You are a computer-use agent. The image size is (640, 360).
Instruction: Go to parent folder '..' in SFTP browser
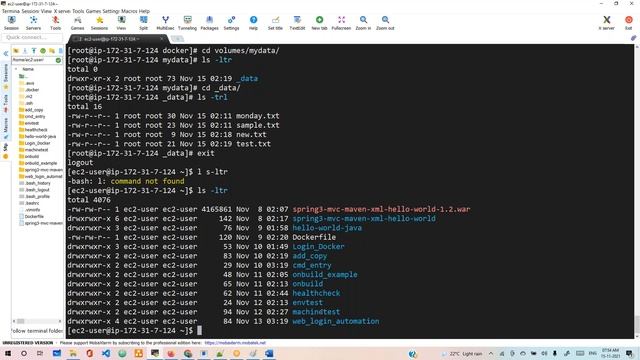click(23, 76)
